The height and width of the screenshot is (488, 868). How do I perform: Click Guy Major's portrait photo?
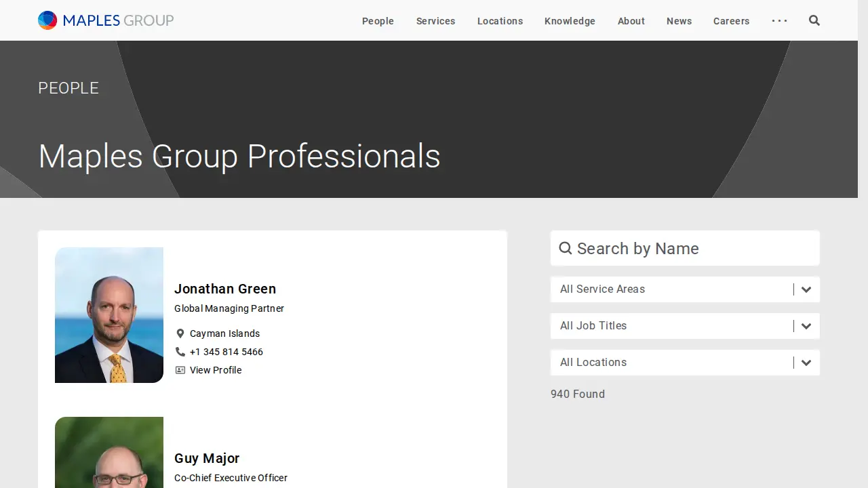[109, 452]
